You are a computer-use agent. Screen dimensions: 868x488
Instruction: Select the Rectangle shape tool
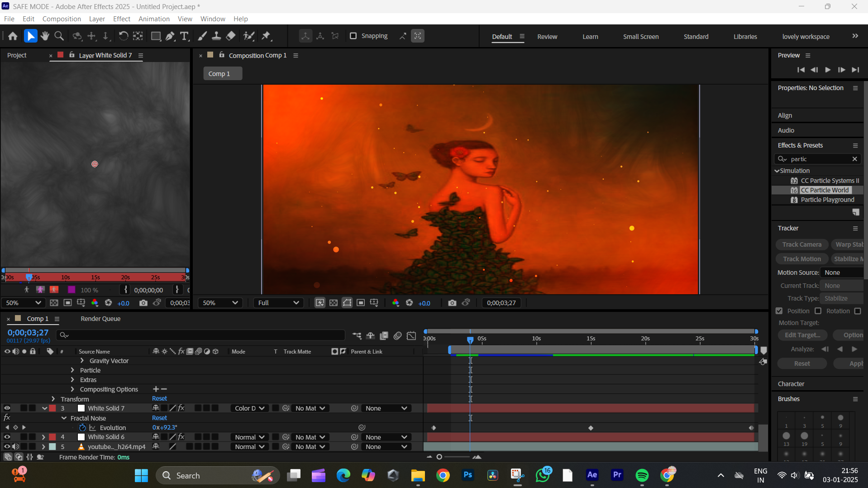tap(156, 36)
